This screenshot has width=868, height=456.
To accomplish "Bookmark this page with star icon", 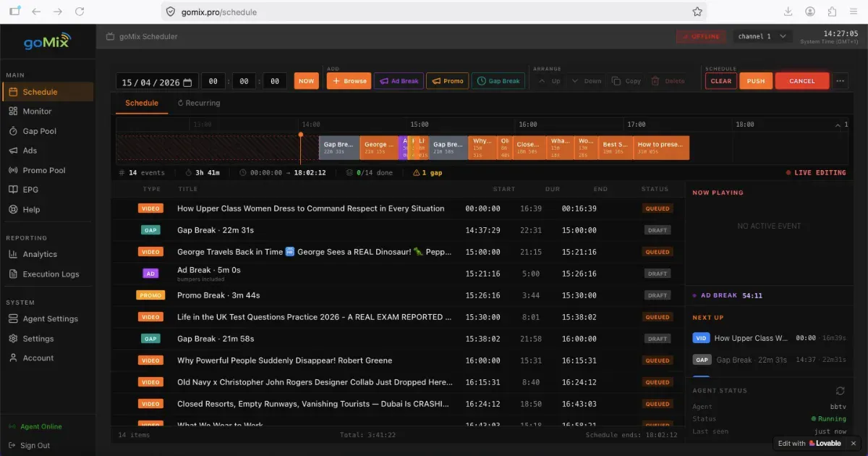I will click(x=697, y=12).
